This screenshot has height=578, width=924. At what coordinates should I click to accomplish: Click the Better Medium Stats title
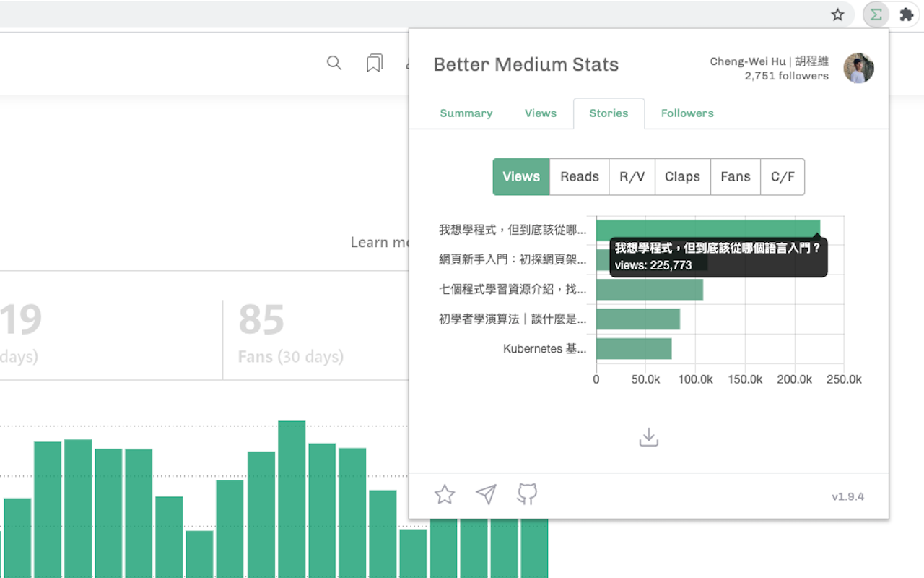coord(526,64)
